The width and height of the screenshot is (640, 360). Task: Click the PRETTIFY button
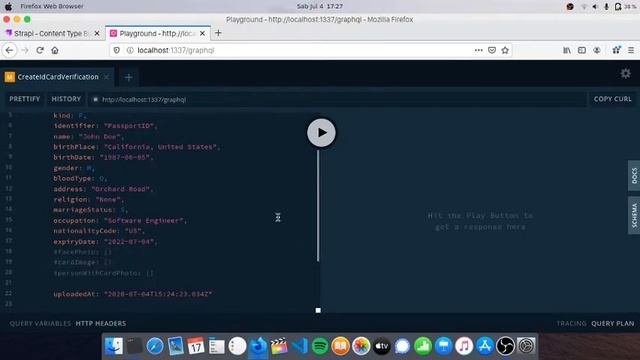[x=24, y=99]
